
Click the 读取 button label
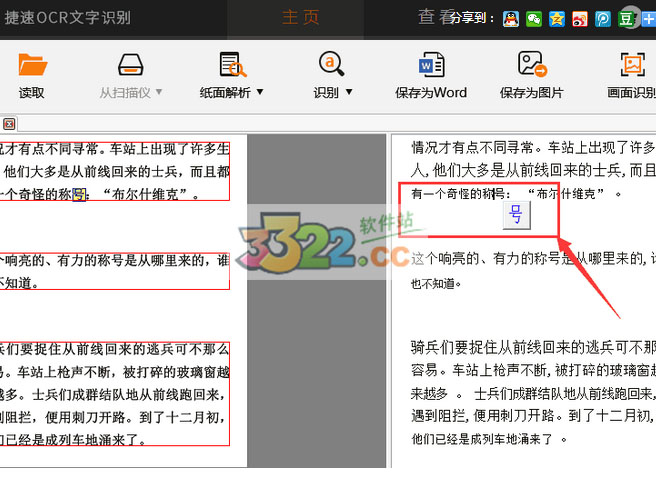coord(31,92)
